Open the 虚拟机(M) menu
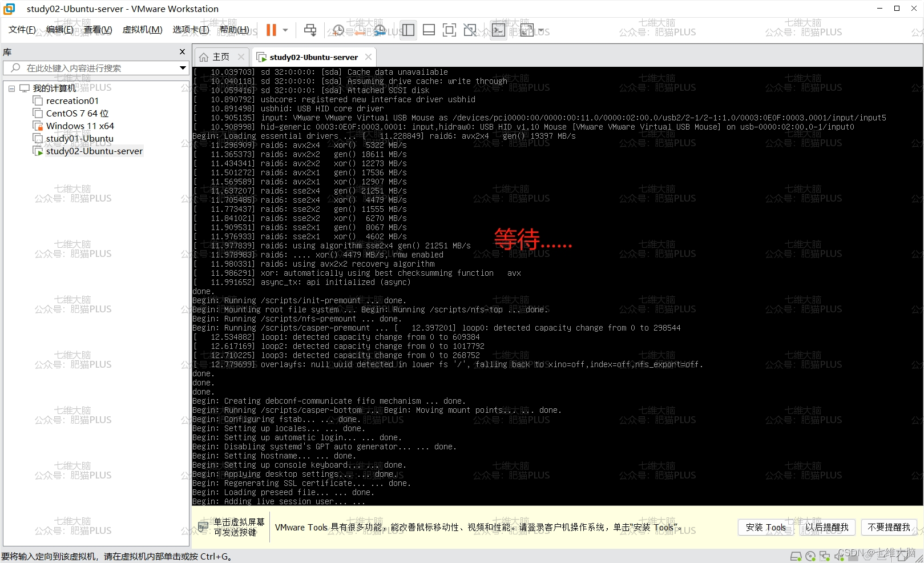The image size is (924, 563). (x=142, y=30)
